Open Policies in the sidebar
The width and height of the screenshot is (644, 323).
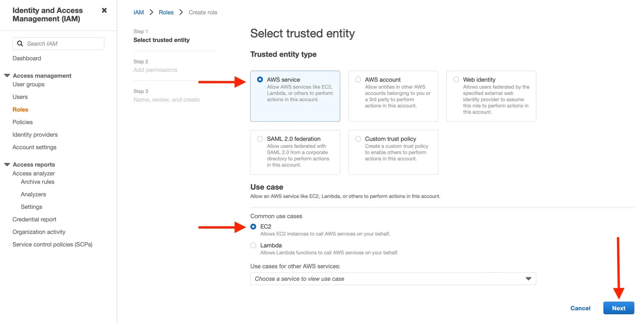tap(23, 122)
